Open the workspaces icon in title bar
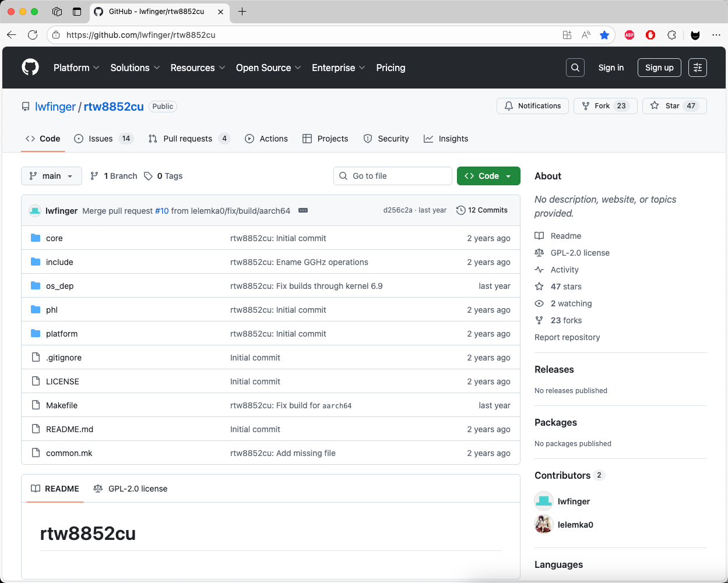The width and height of the screenshot is (728, 583). 57,12
